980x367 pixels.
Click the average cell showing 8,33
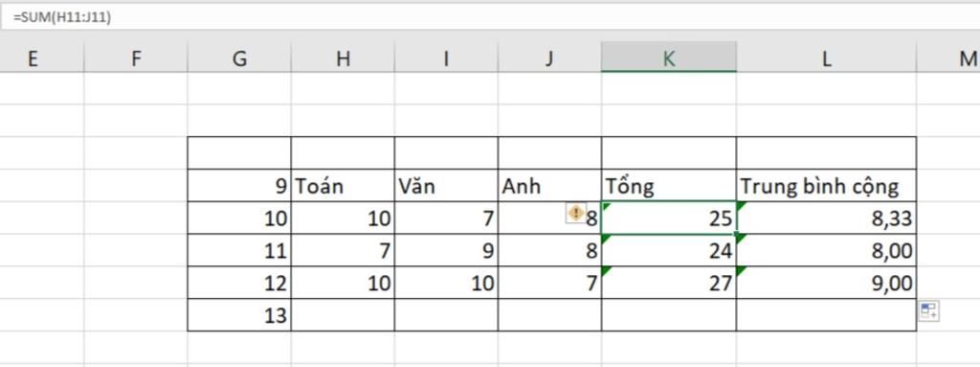coord(826,218)
